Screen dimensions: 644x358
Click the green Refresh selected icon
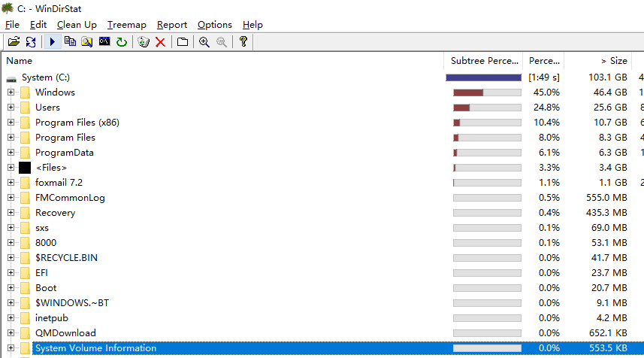tap(122, 41)
